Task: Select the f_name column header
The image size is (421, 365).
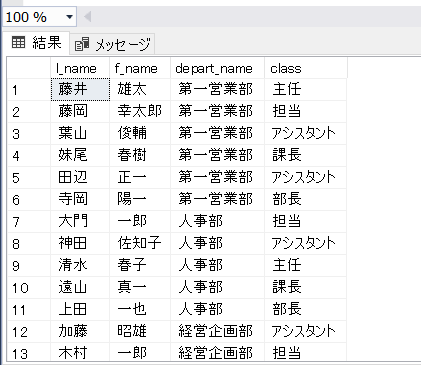Action: click(x=140, y=68)
